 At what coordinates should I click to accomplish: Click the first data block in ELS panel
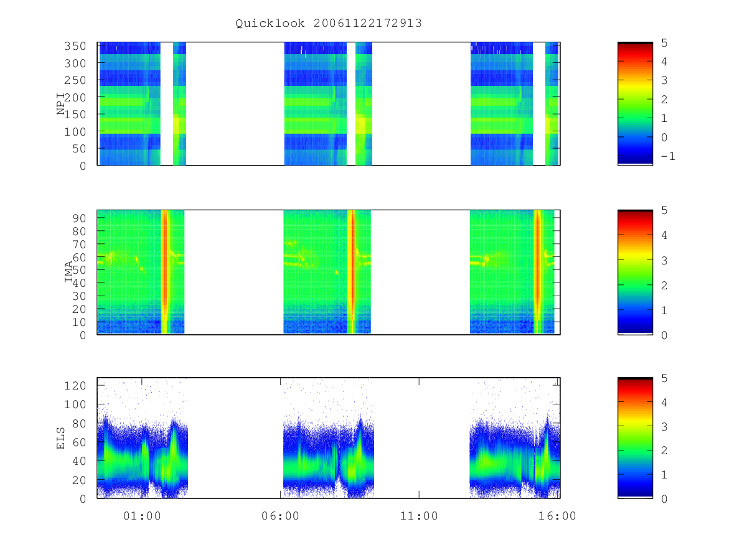coord(143,438)
